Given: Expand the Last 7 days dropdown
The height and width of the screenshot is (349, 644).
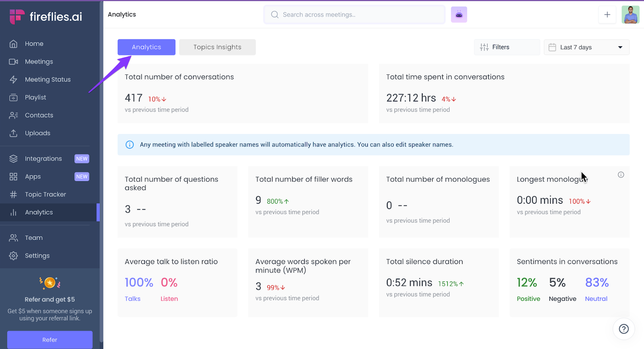Looking at the screenshot, I should click(586, 47).
